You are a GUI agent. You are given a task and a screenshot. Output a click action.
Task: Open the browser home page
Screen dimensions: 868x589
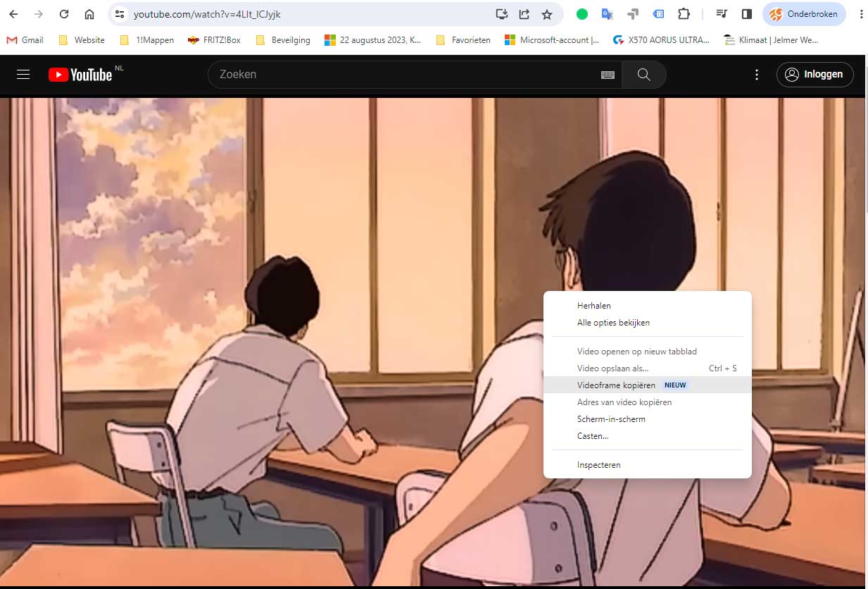tap(89, 14)
